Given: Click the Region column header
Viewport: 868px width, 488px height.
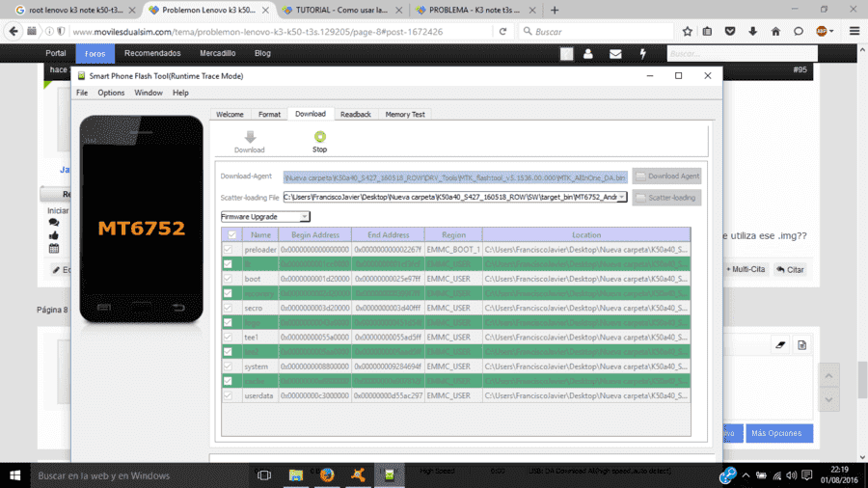Looking at the screenshot, I should [453, 234].
